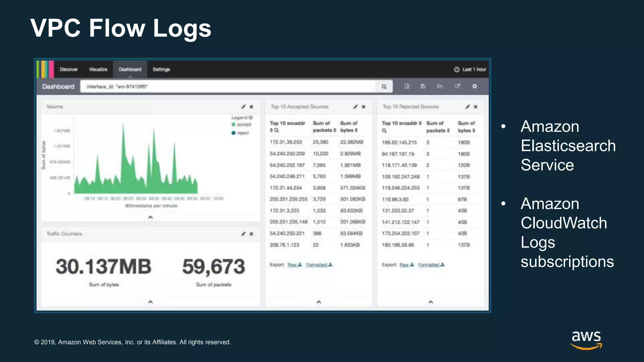Click the Share dashboard icon
Viewport: 644px width, 362px height.
tap(457, 86)
